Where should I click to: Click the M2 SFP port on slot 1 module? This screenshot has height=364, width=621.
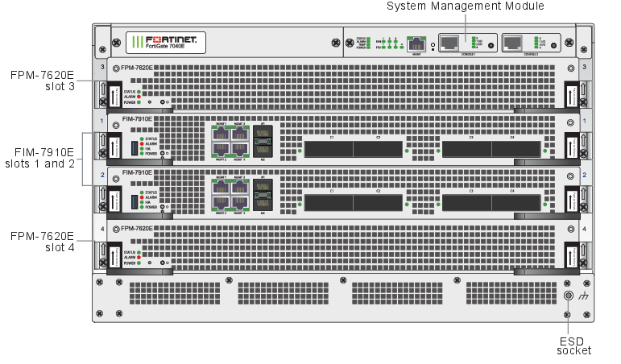(x=263, y=150)
